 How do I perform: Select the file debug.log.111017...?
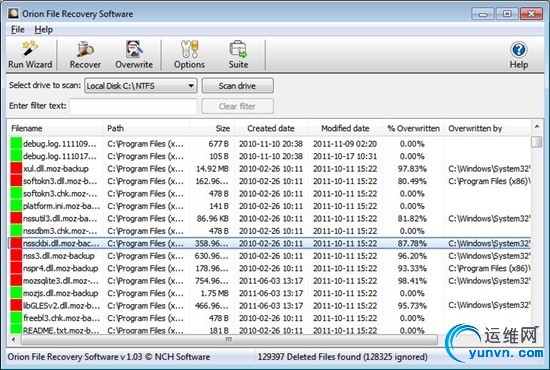60,156
